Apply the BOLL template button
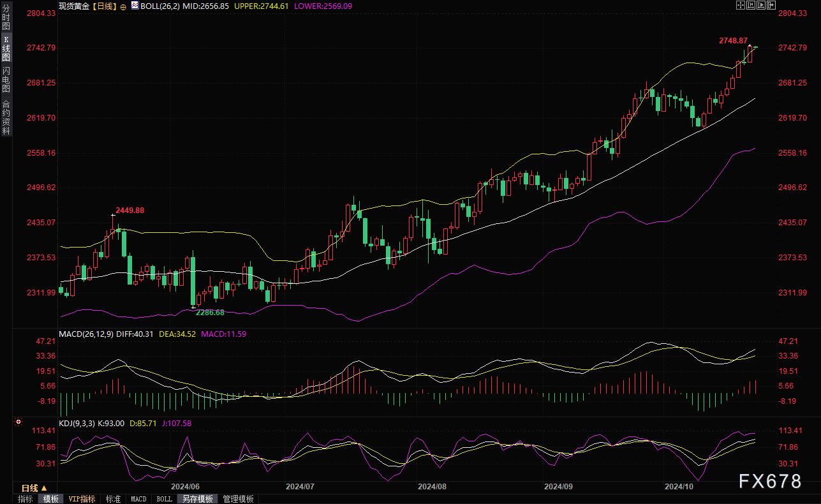 (164, 499)
